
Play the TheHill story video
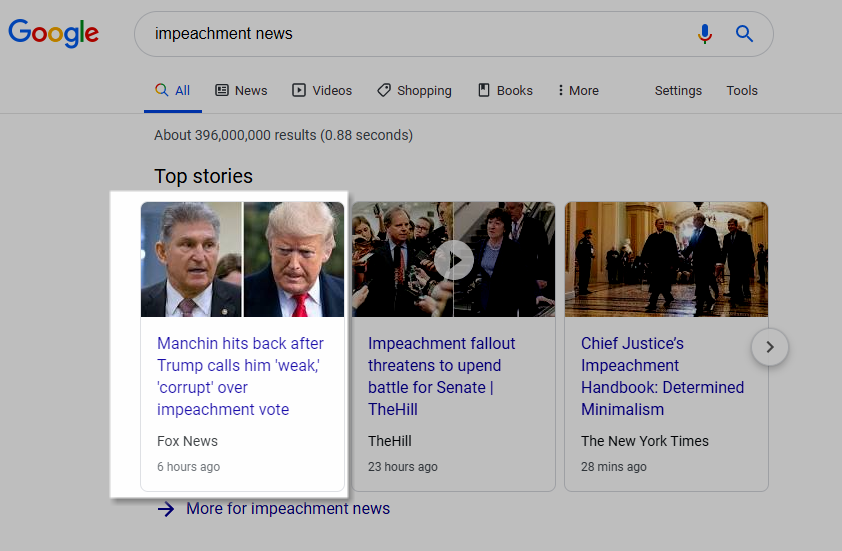tap(453, 260)
